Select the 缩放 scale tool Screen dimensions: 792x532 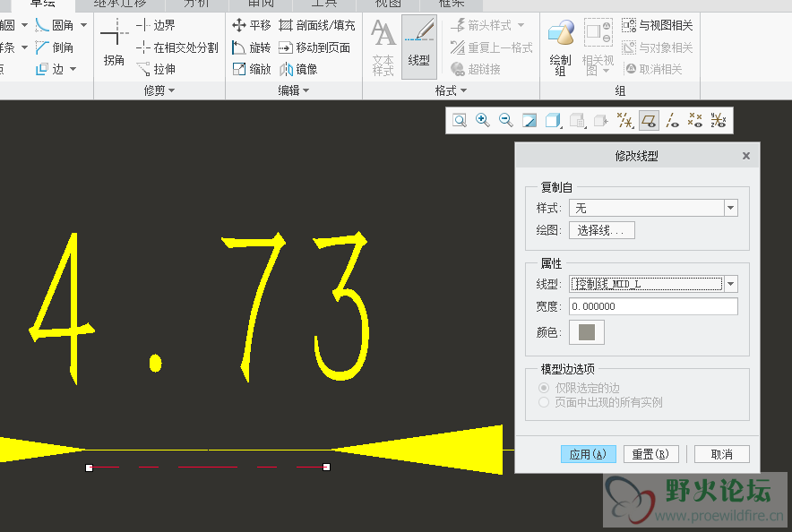tap(251, 69)
